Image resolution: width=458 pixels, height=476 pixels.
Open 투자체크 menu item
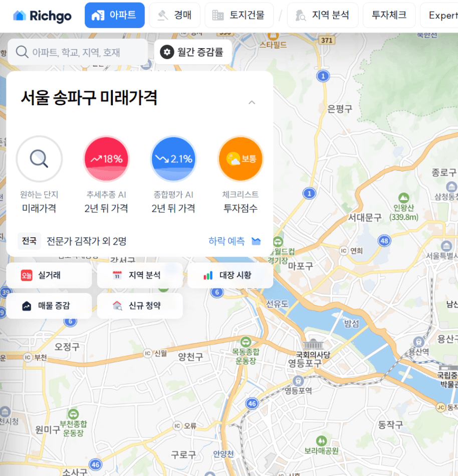389,15
